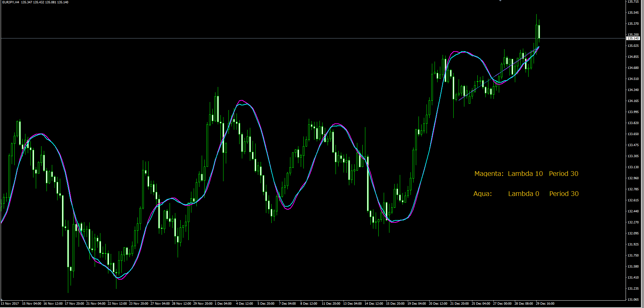The height and width of the screenshot is (308, 644).
Task: Click the 13 Nov 2017 date label
Action: [x=10, y=304]
